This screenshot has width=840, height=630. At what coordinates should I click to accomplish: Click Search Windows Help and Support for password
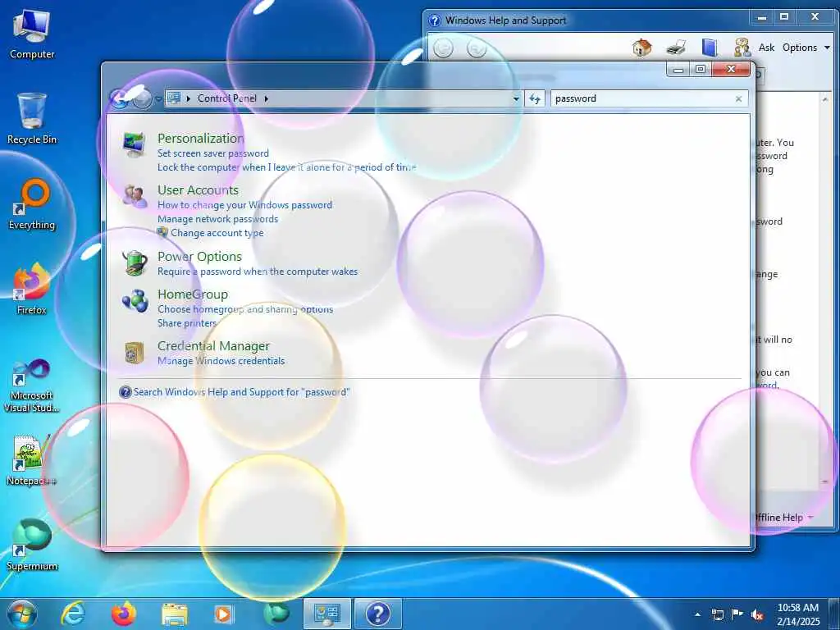point(242,392)
